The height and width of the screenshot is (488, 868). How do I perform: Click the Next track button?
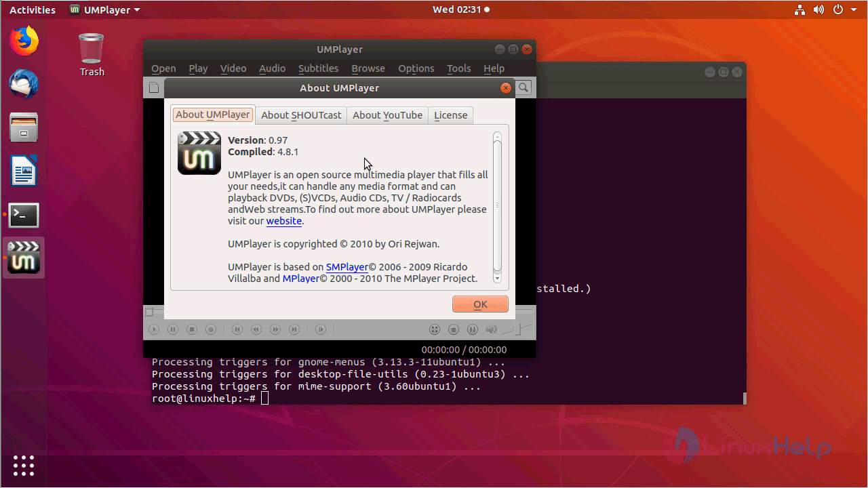click(x=294, y=329)
